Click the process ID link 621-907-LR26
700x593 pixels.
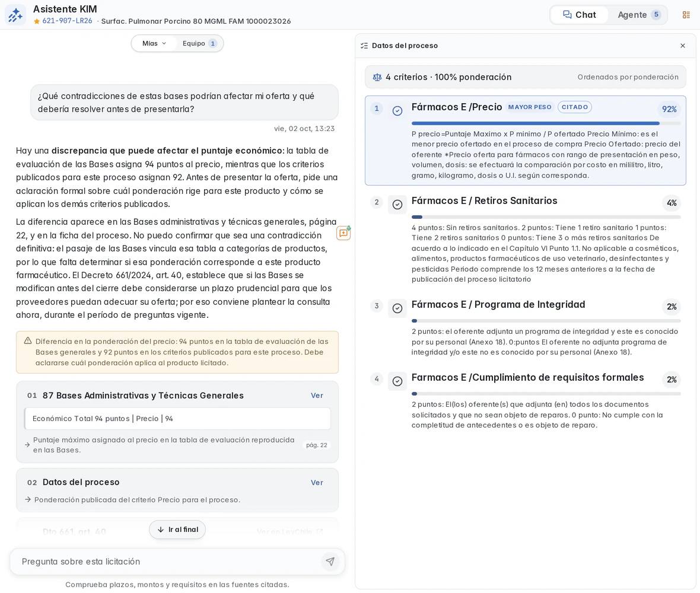[x=67, y=21]
